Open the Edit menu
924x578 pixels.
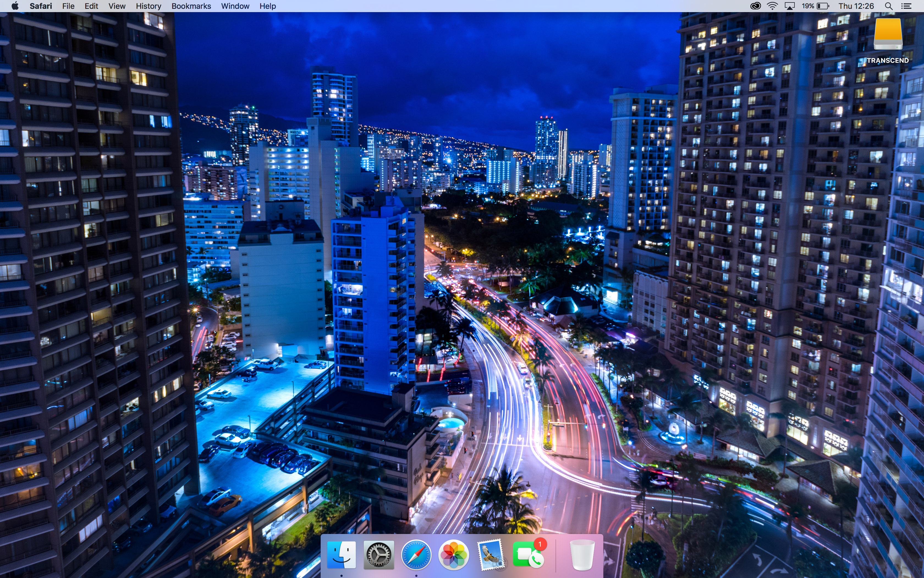[x=91, y=6]
